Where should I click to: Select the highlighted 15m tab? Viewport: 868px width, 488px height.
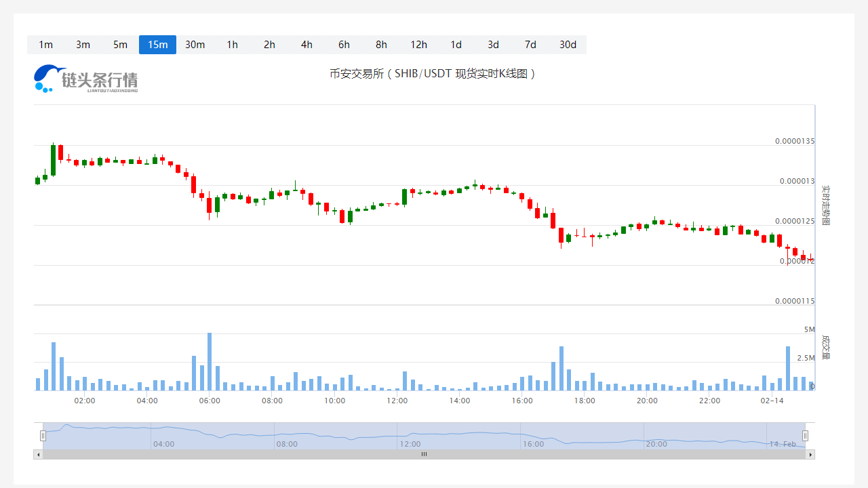(x=157, y=45)
